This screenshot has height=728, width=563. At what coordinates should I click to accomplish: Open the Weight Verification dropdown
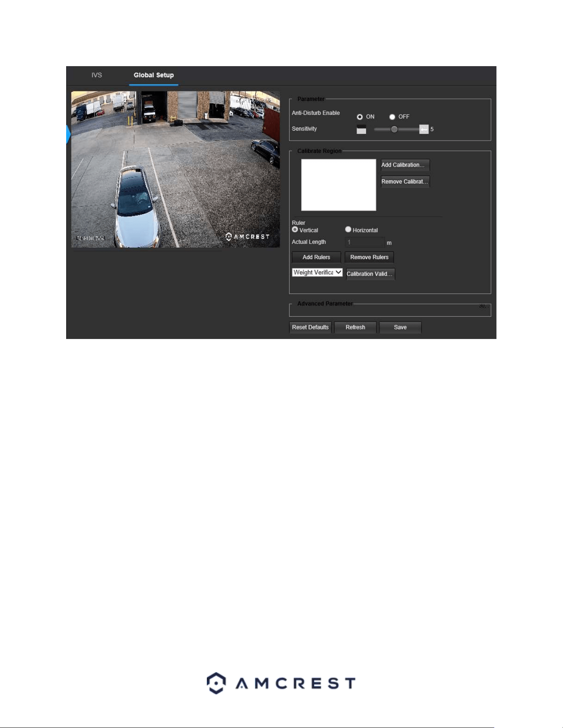click(x=317, y=272)
